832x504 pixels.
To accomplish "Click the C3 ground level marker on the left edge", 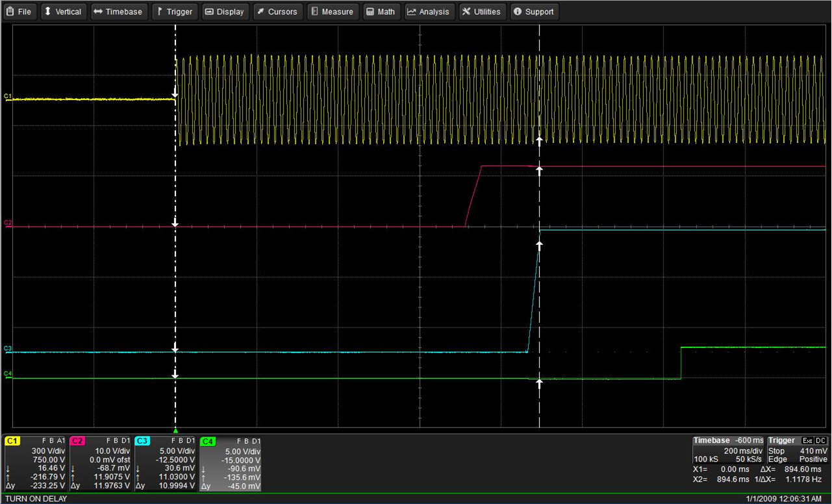I will [8, 349].
